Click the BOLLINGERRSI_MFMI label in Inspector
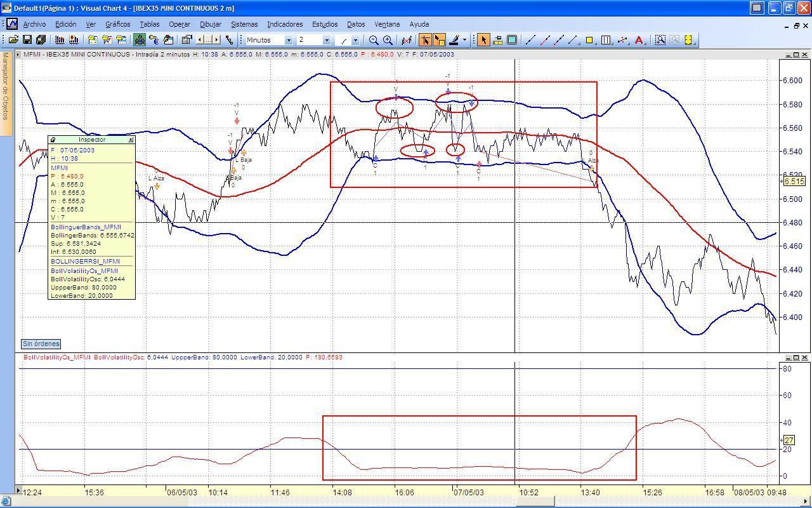Screen dimensions: 812x508 click(85, 261)
